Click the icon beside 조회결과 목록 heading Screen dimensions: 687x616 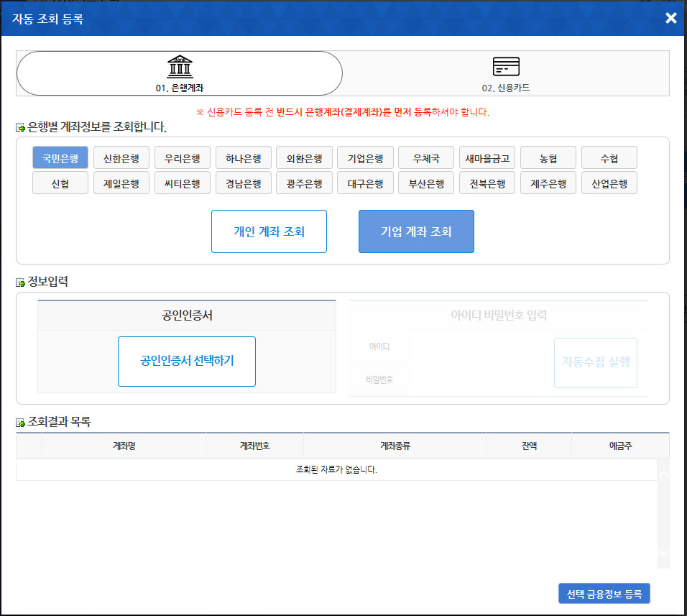20,423
